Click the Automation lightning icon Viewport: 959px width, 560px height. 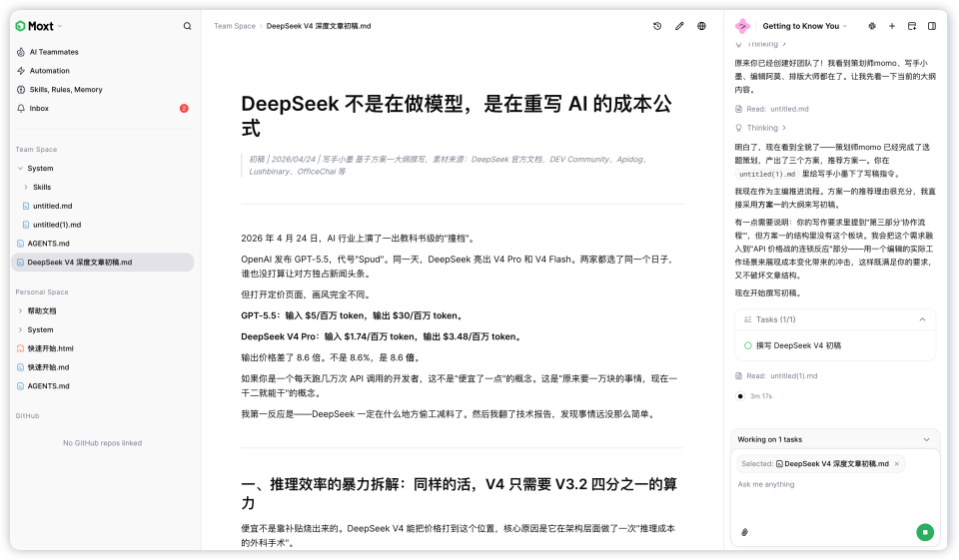click(21, 71)
